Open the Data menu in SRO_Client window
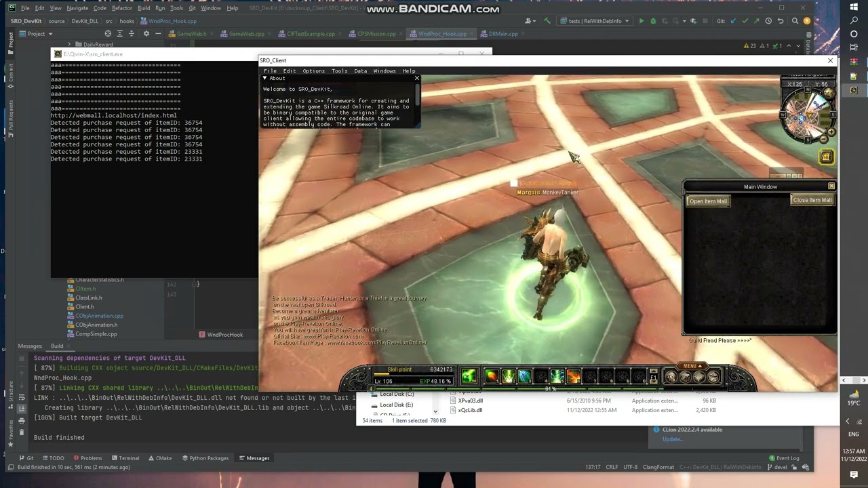 click(x=360, y=71)
